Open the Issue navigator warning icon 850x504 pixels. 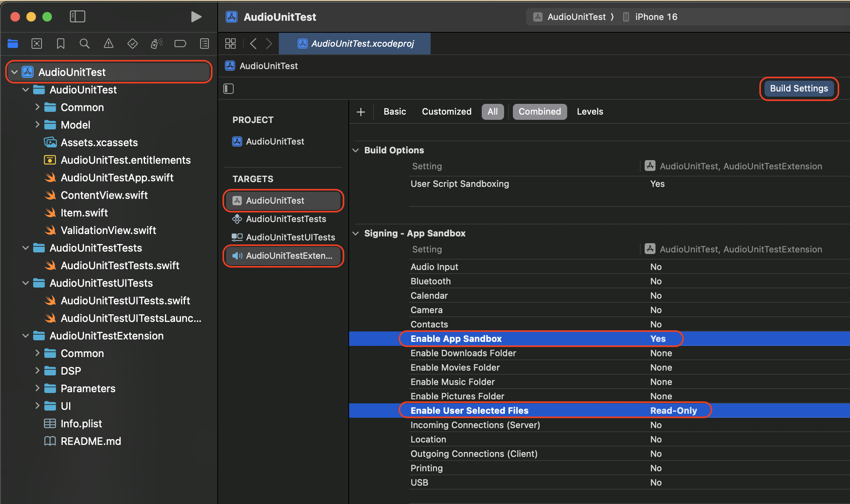108,44
